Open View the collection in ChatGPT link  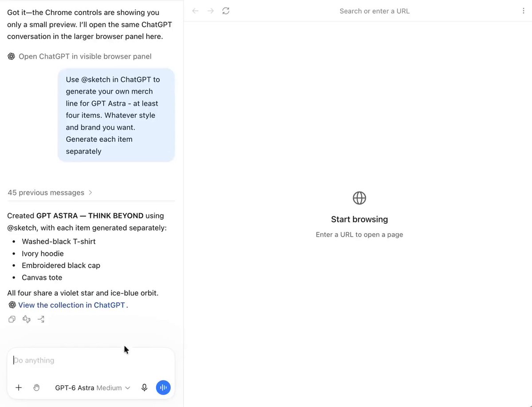click(x=71, y=305)
